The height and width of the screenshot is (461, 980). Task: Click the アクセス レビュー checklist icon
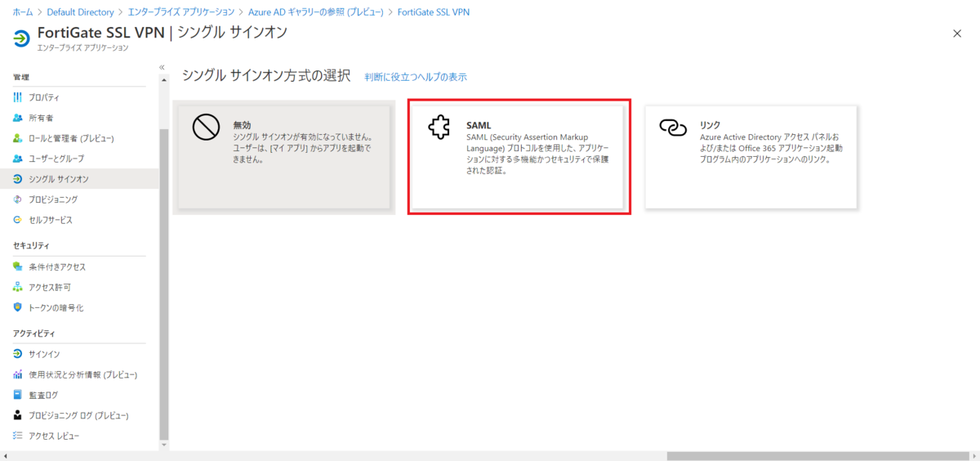18,436
